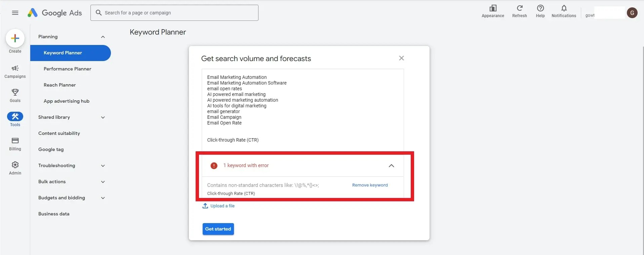Click the upload arrow icon

point(205,206)
